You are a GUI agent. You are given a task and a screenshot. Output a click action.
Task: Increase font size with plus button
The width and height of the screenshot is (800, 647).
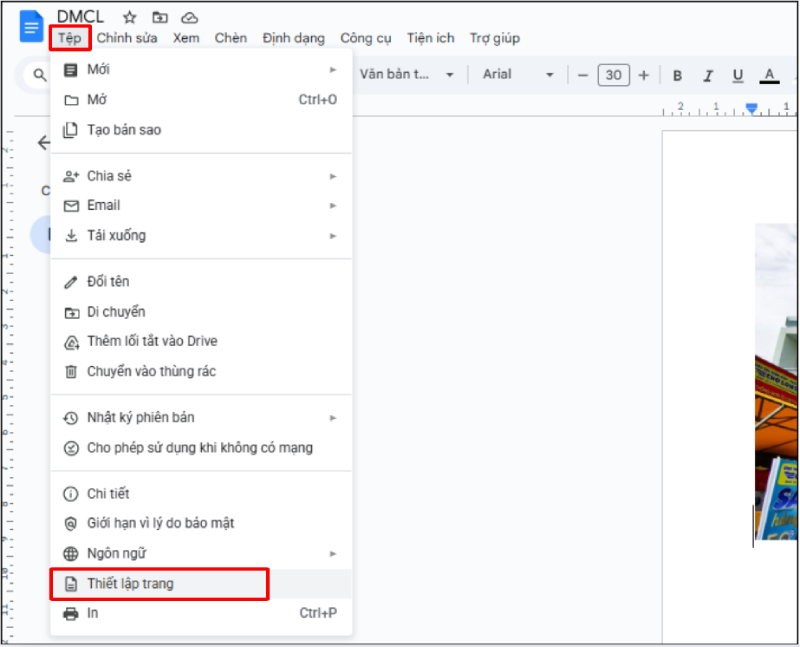[x=643, y=75]
